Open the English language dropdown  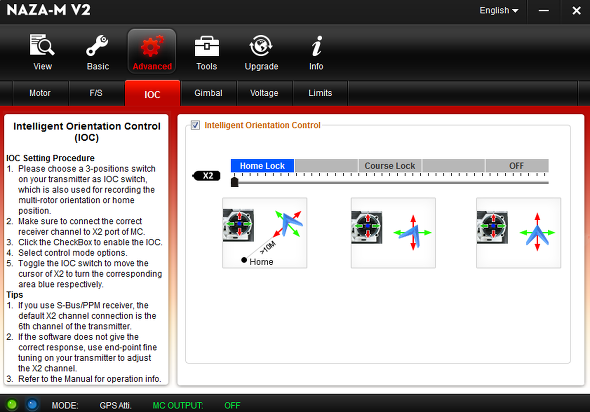coord(499,11)
